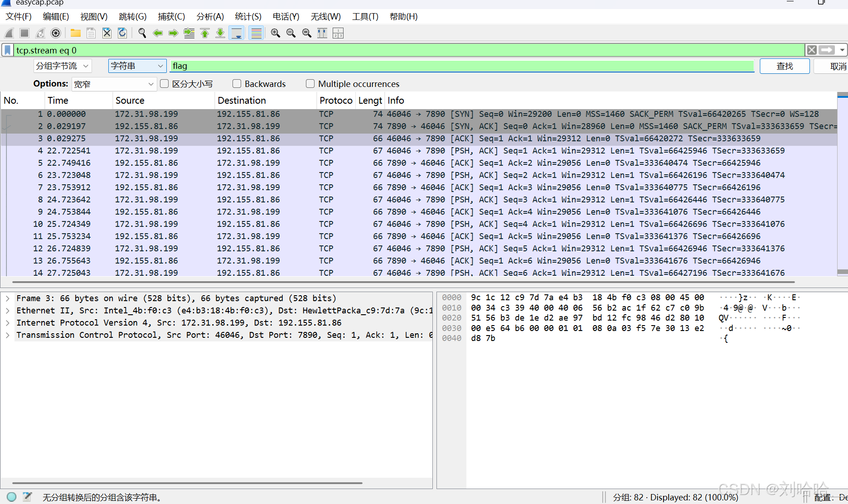Open the 统计(S) menu
Screen dimensions: 848x504
click(x=247, y=16)
